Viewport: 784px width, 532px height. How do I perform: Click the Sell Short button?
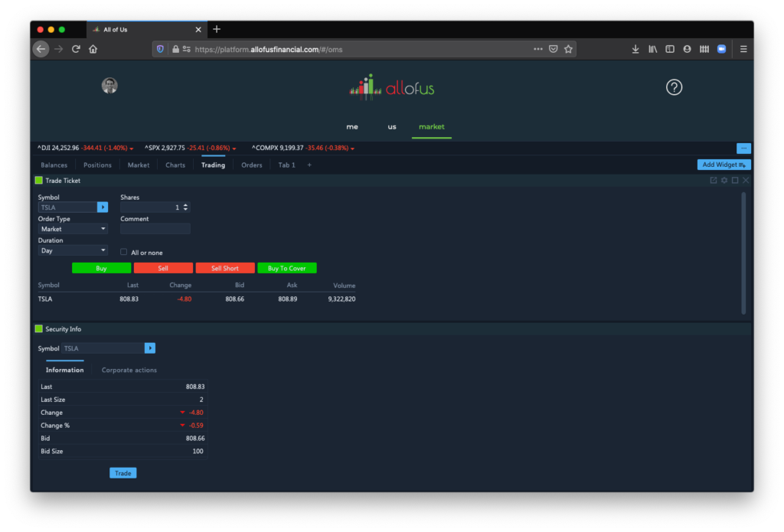(225, 268)
